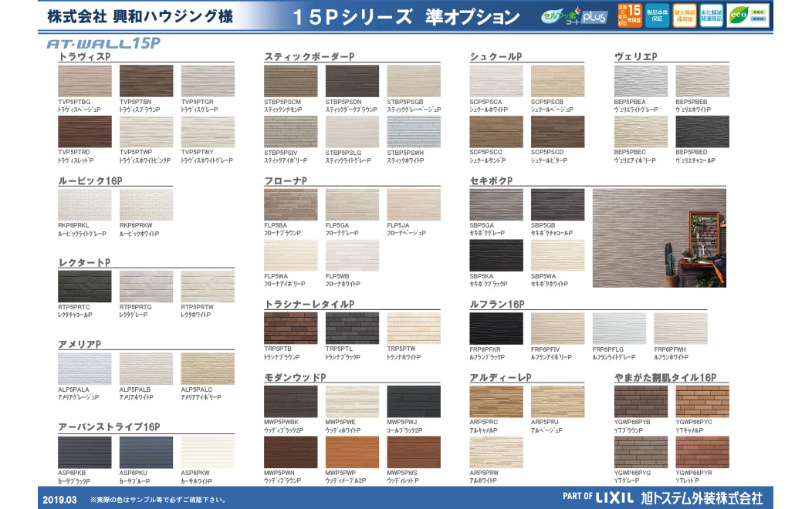Screen dimensions: 812x509
Task: Click the トラヴィスP section heading
Action: click(x=84, y=56)
